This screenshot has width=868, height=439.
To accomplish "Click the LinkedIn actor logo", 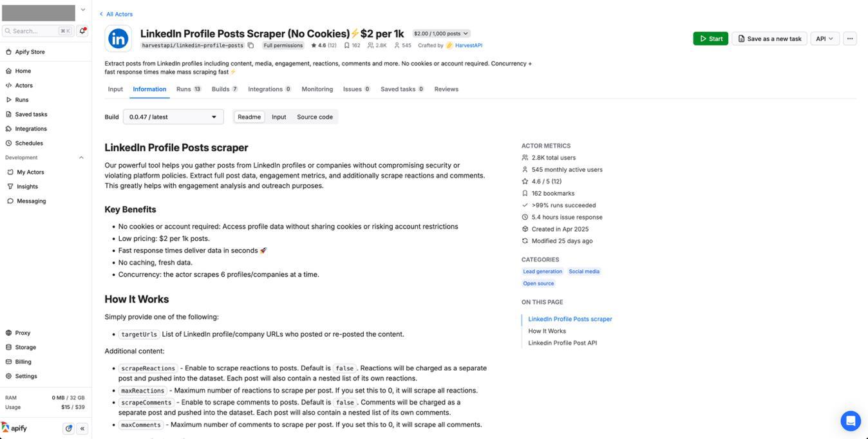I will coord(118,39).
